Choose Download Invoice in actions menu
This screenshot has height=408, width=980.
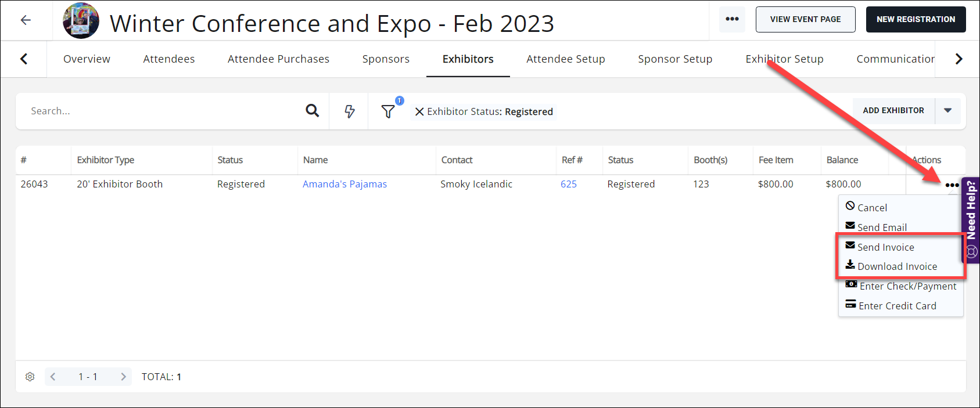point(897,266)
